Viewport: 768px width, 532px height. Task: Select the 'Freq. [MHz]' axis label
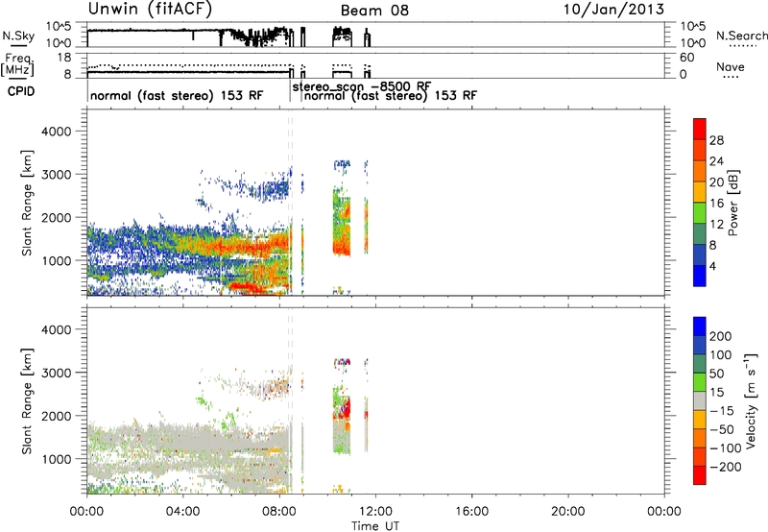[17, 64]
